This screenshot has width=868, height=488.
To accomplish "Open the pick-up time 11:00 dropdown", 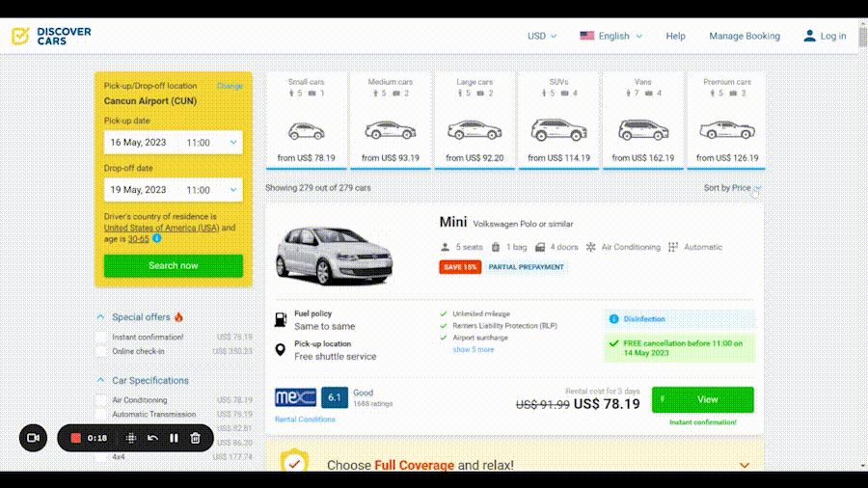I will point(211,143).
